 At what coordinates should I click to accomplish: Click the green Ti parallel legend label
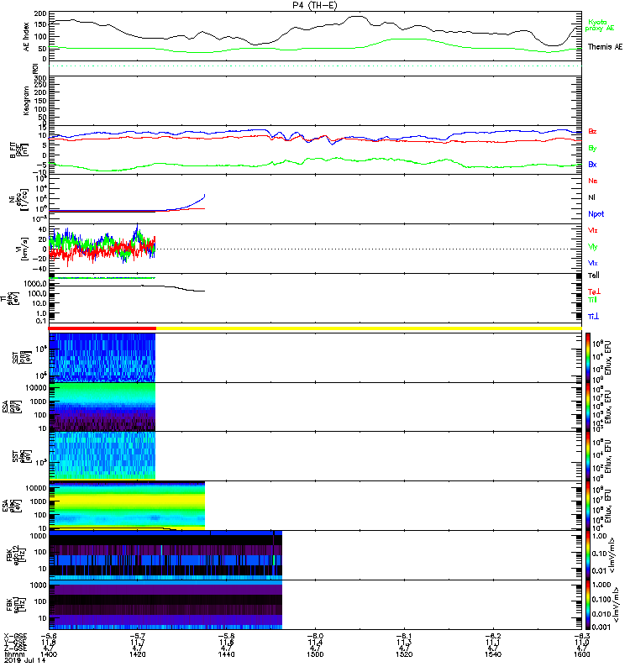click(592, 300)
